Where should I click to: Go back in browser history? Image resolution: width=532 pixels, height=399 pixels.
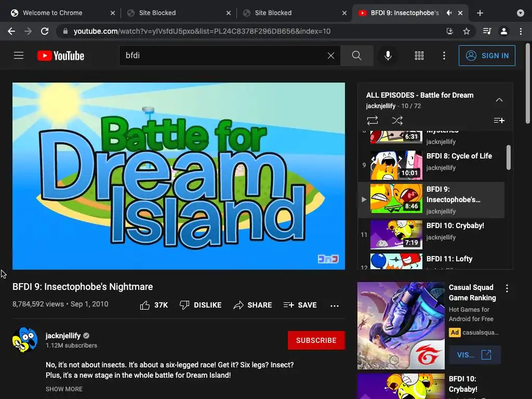(x=11, y=31)
